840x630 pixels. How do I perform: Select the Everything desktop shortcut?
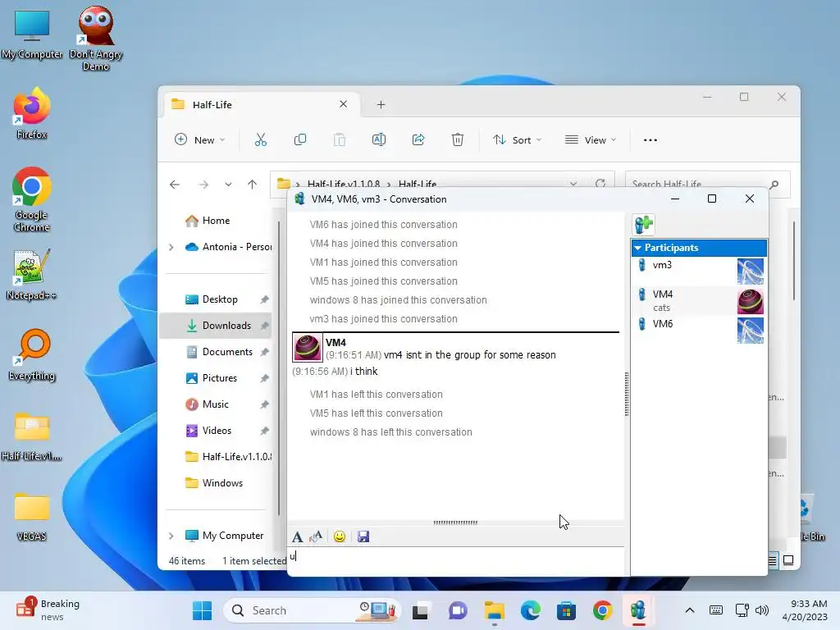pos(32,354)
